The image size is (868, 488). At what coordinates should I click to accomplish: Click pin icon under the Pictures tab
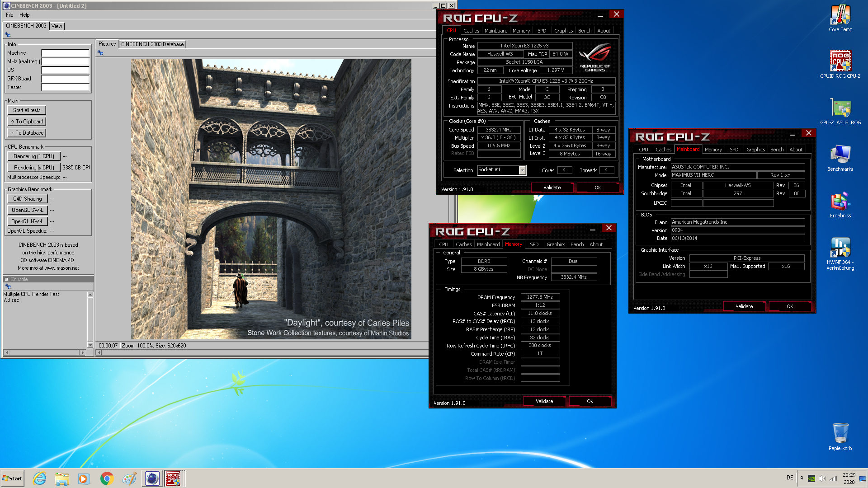100,53
